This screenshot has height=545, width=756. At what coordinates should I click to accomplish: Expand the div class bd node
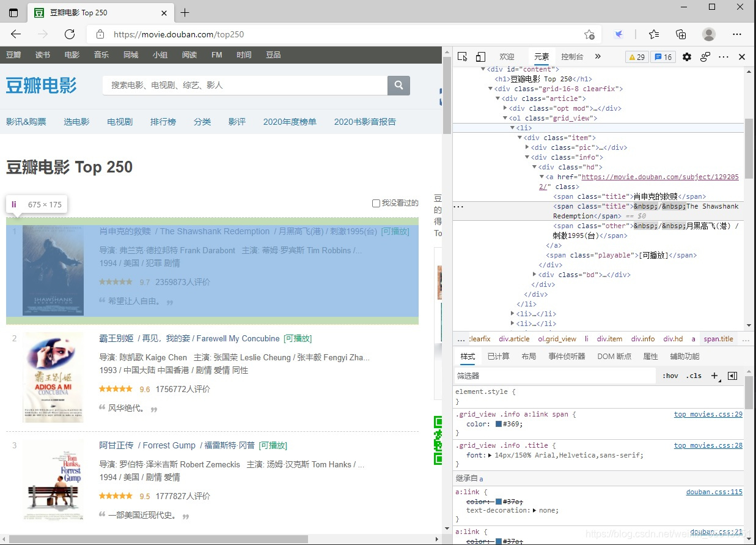click(x=535, y=275)
